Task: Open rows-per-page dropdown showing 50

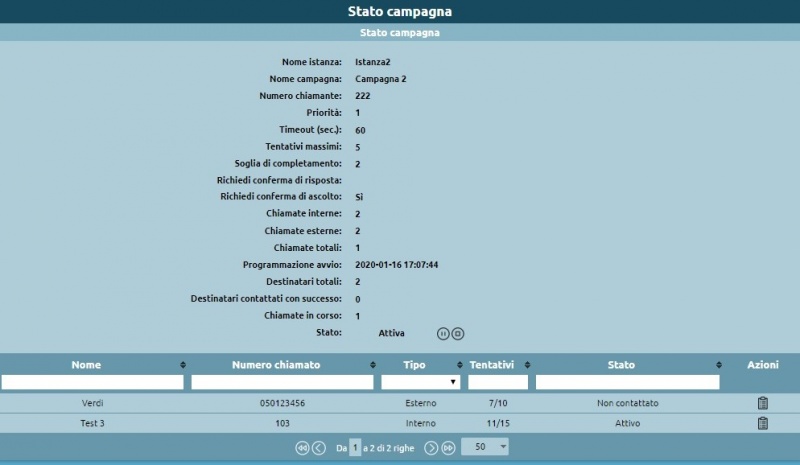Action: 485,447
